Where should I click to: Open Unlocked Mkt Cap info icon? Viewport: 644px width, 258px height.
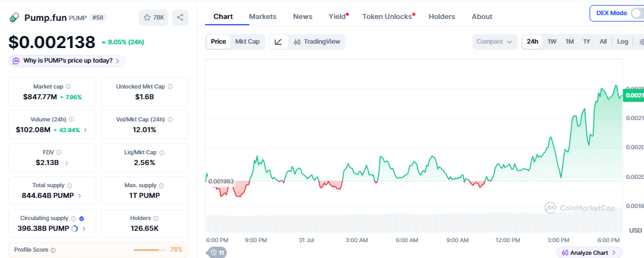tap(170, 87)
